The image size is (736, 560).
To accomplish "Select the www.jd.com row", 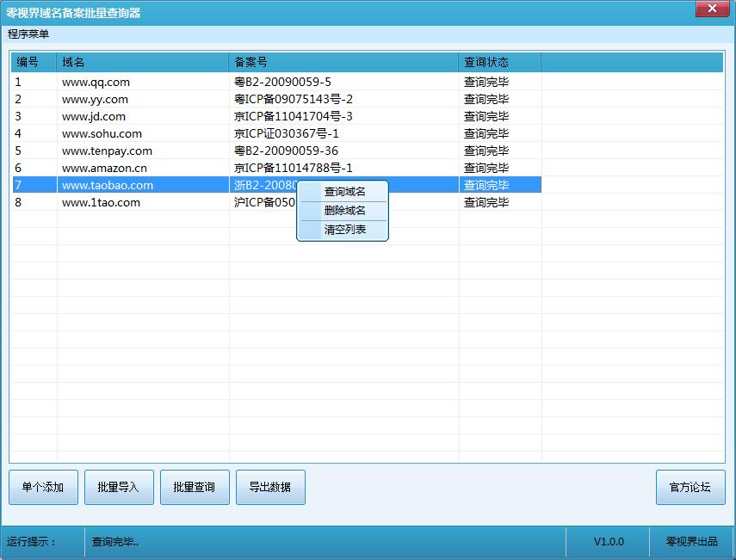I will (x=94, y=117).
